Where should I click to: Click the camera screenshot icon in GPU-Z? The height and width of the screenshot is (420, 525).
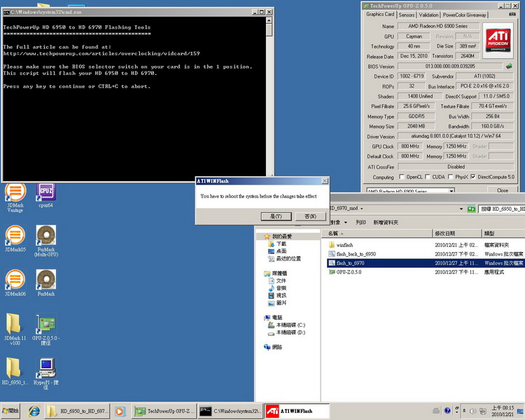point(512,15)
